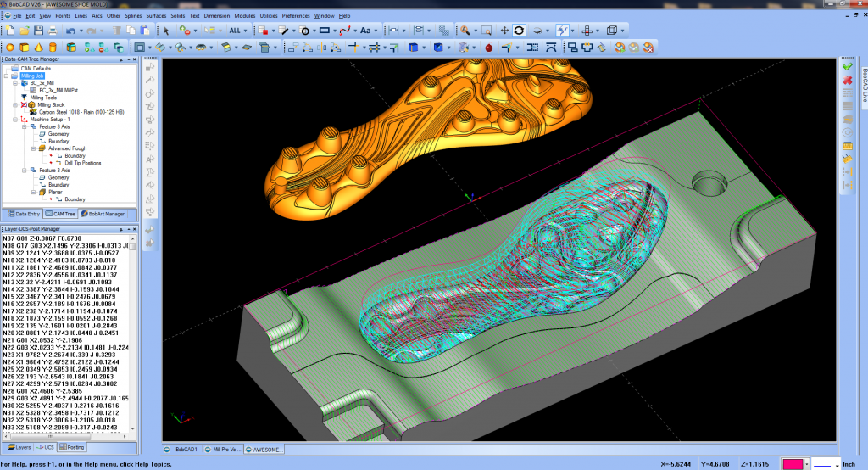This screenshot has width=868, height=470.
Task: Select Carbon Steel 1018 material item
Action: pos(81,112)
